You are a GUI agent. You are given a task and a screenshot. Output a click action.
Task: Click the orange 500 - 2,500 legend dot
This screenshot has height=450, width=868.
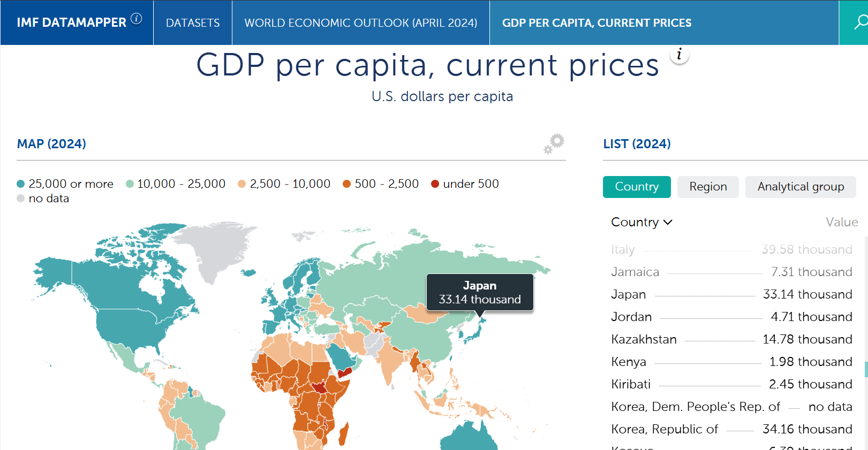tap(347, 184)
